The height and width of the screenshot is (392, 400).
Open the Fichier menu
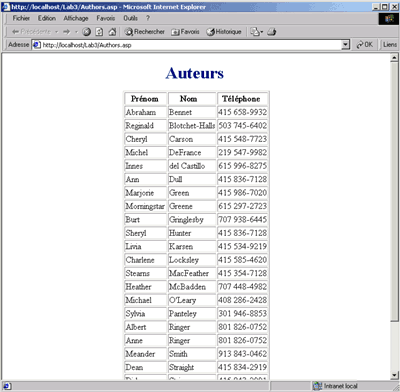click(21, 18)
